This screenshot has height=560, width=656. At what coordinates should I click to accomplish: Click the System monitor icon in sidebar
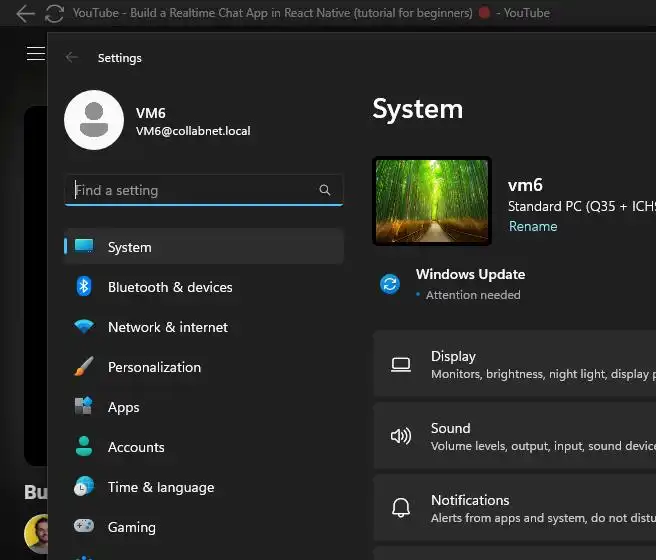coord(84,245)
